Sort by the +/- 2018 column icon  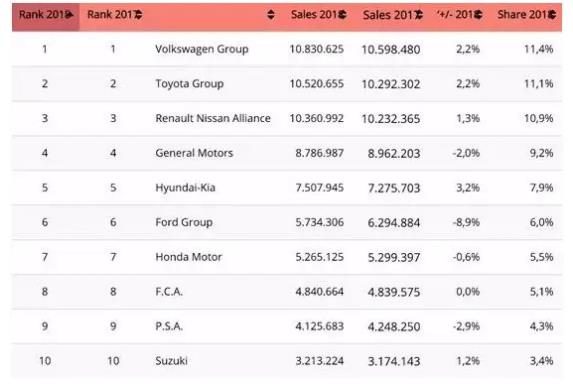coord(478,15)
